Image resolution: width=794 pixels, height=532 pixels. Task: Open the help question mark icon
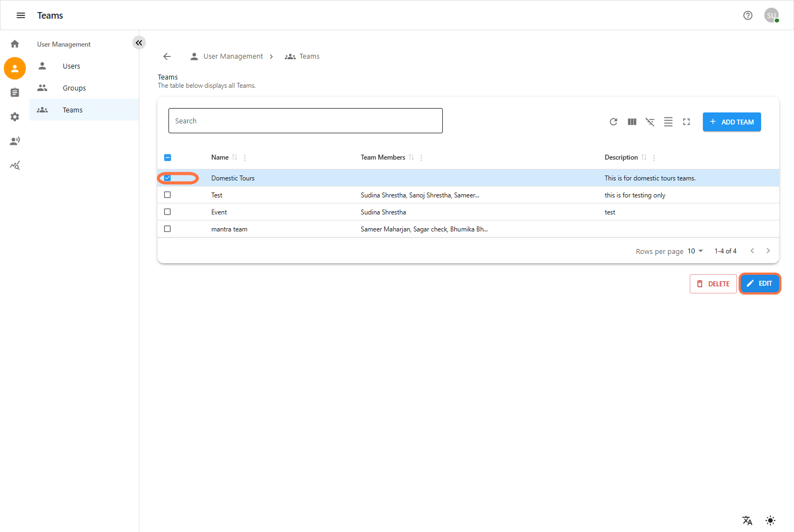pyautogui.click(x=748, y=15)
